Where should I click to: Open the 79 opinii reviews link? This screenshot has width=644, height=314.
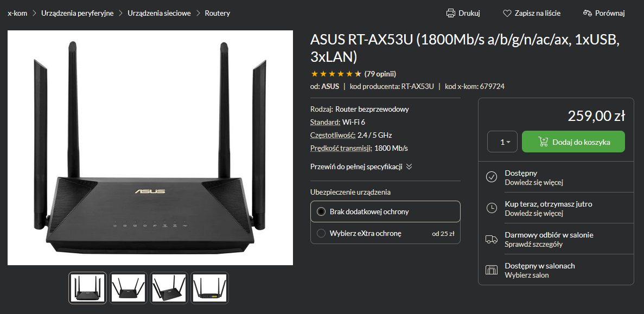point(380,74)
